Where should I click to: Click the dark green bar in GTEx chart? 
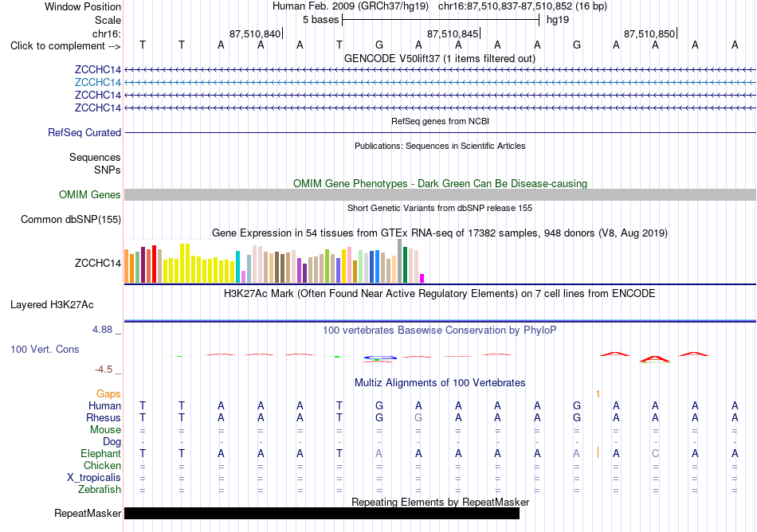coord(405,264)
